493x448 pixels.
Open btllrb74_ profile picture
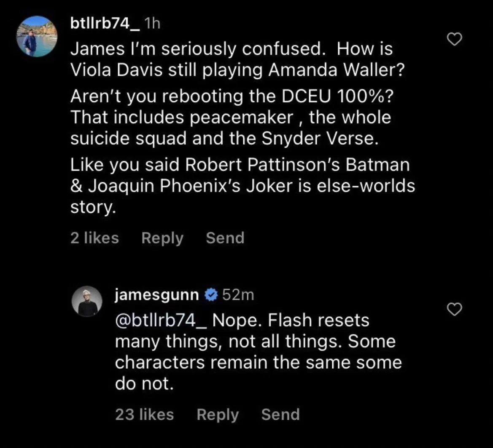(x=37, y=36)
